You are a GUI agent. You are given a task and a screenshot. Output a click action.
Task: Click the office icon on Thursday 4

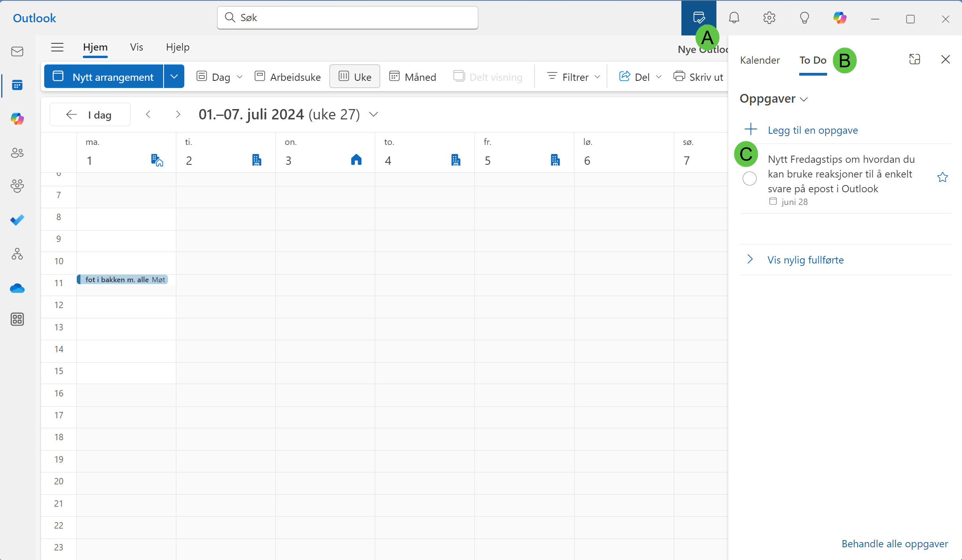coord(456,160)
